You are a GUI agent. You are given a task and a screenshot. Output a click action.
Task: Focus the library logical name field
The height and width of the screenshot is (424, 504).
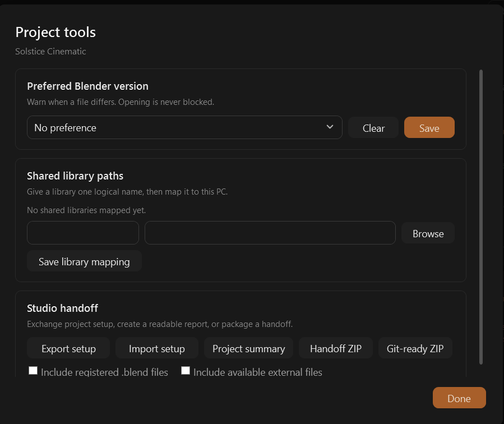pyautogui.click(x=83, y=233)
